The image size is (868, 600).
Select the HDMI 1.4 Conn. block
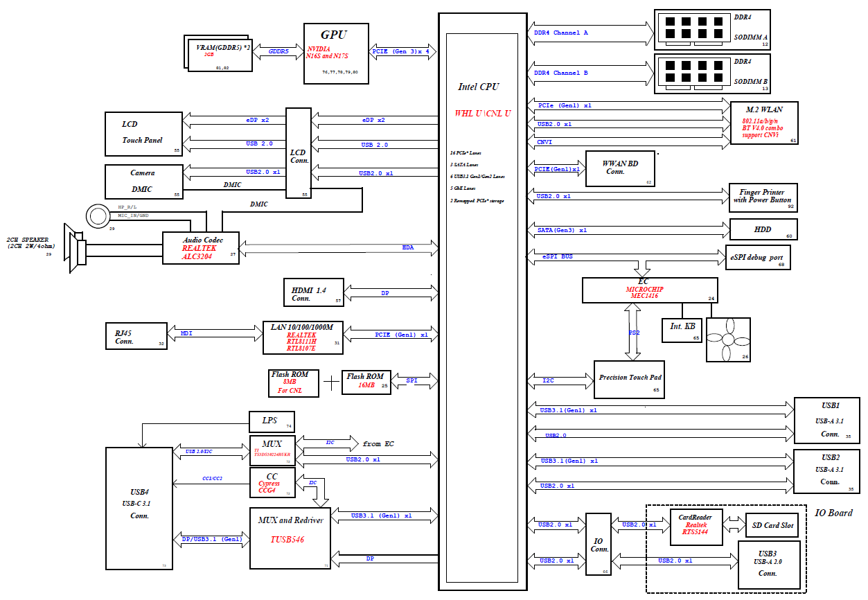coord(314,292)
